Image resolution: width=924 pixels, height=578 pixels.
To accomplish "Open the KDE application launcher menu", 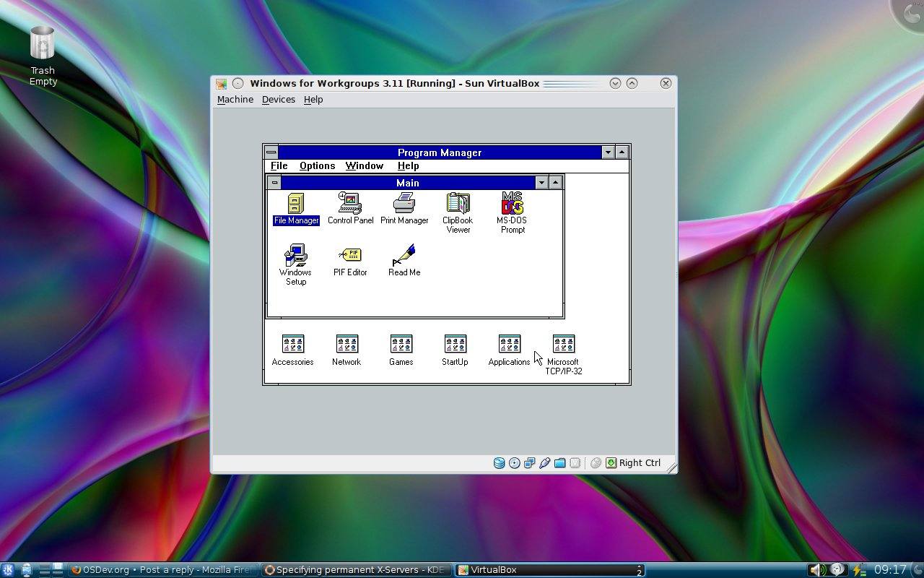I will tap(8, 570).
